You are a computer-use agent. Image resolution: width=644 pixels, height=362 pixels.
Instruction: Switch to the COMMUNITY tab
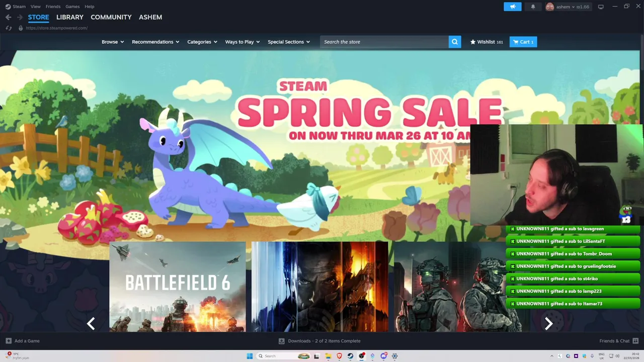coord(111,17)
